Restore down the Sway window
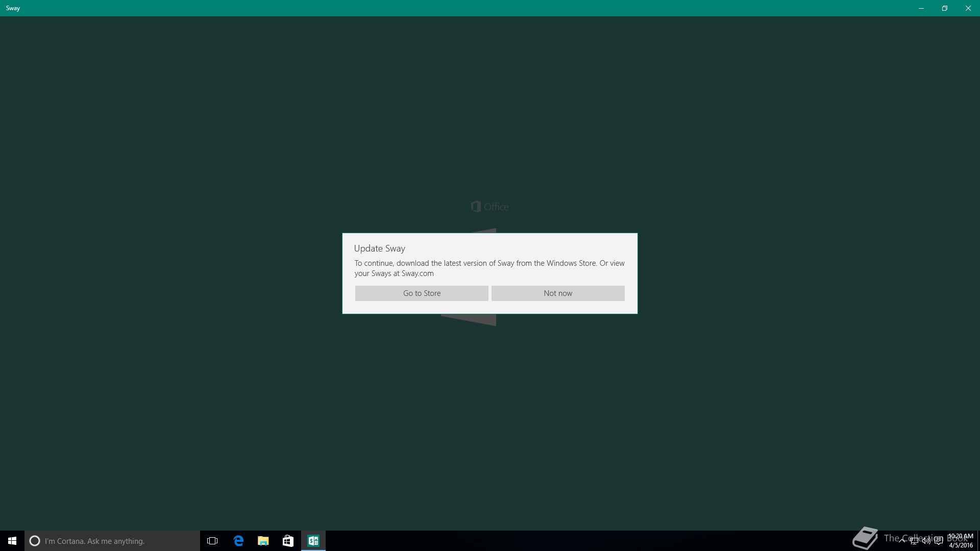Screen dimensions: 980x551 pyautogui.click(x=945, y=8)
